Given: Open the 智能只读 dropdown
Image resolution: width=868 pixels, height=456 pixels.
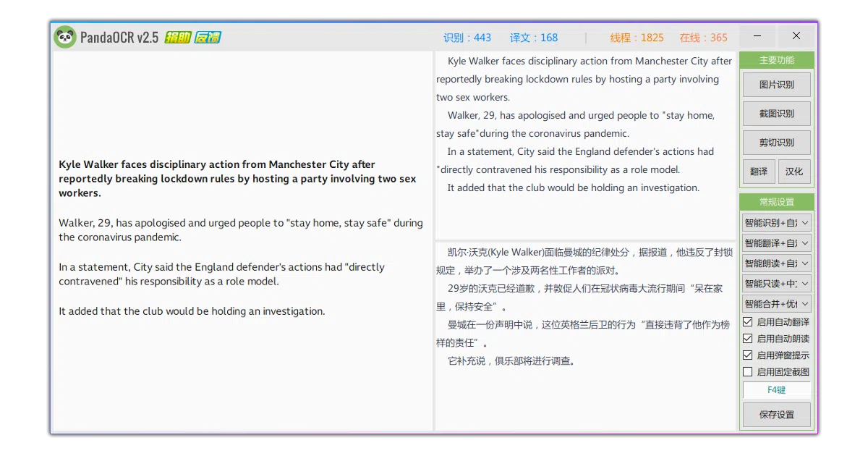Looking at the screenshot, I should pyautogui.click(x=777, y=284).
